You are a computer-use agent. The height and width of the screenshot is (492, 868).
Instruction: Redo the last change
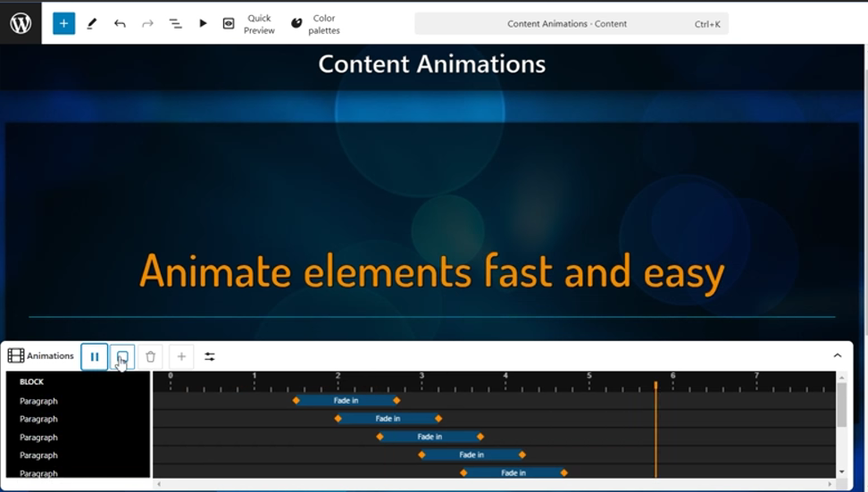[x=147, y=23]
